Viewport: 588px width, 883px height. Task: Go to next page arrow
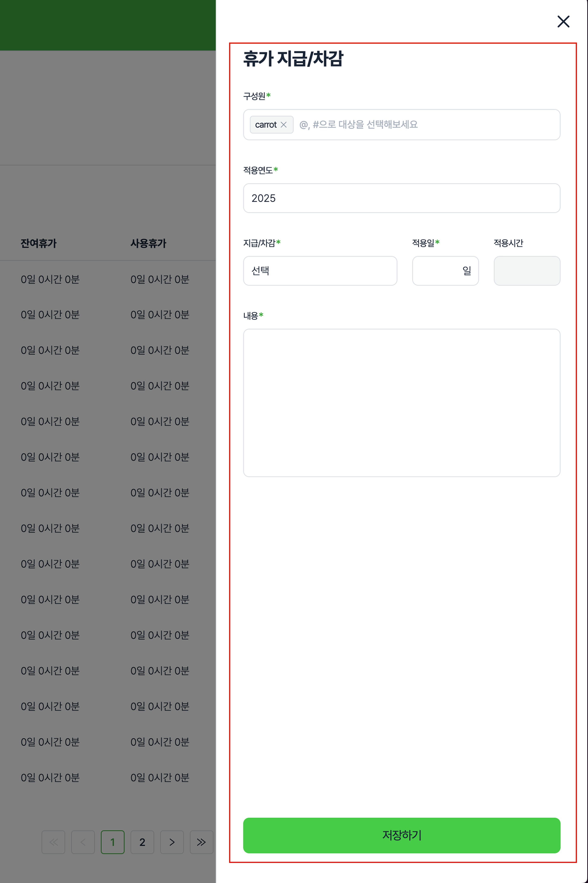(x=172, y=842)
